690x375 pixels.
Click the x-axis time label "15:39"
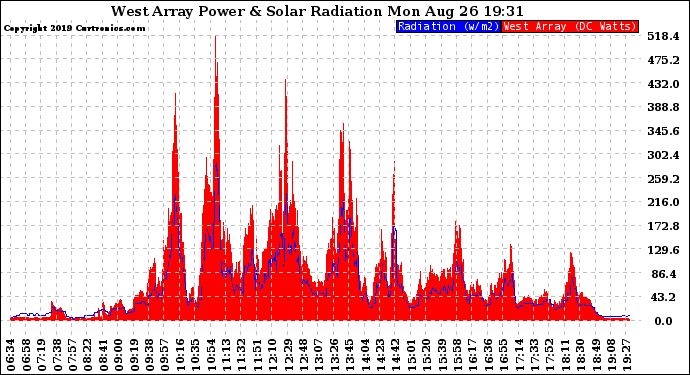coord(443,355)
